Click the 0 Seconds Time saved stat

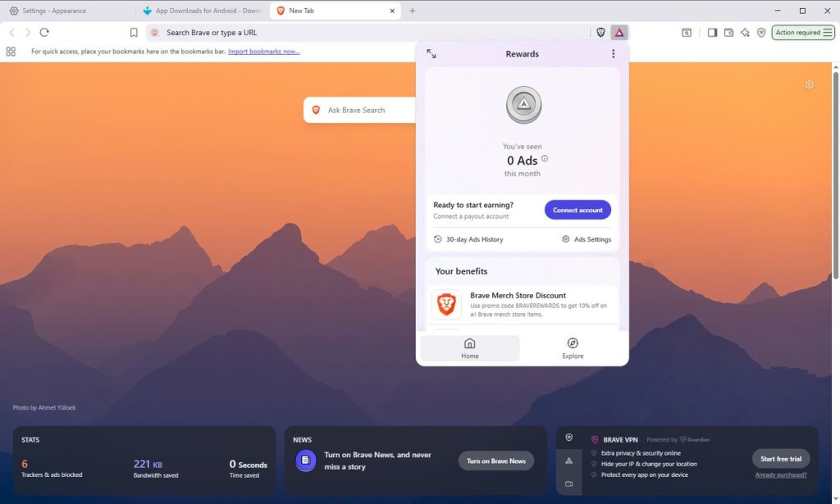click(248, 468)
